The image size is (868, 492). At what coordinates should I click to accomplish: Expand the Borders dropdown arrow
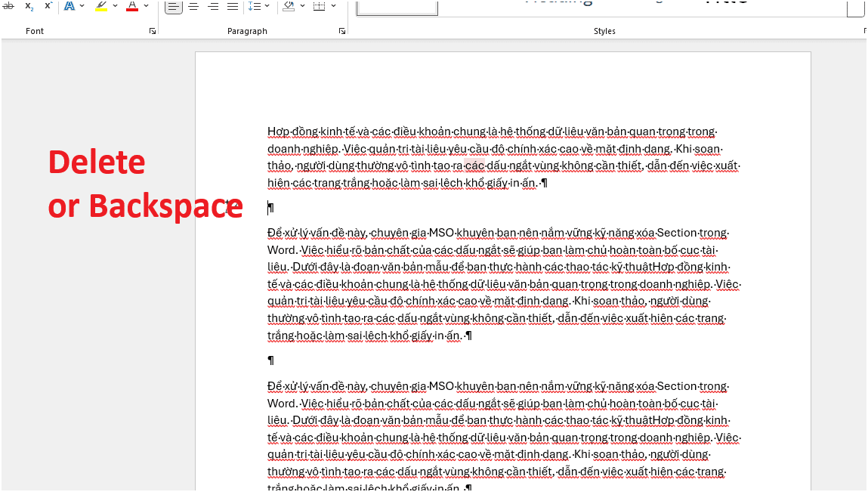334,6
